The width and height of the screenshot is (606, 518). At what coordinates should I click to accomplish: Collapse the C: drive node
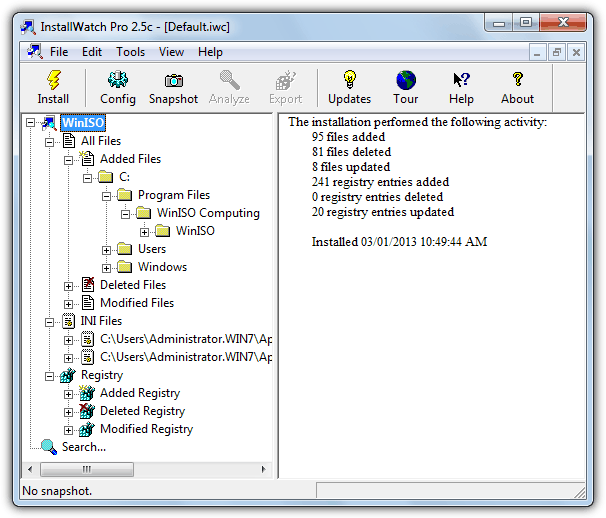pyautogui.click(x=87, y=178)
